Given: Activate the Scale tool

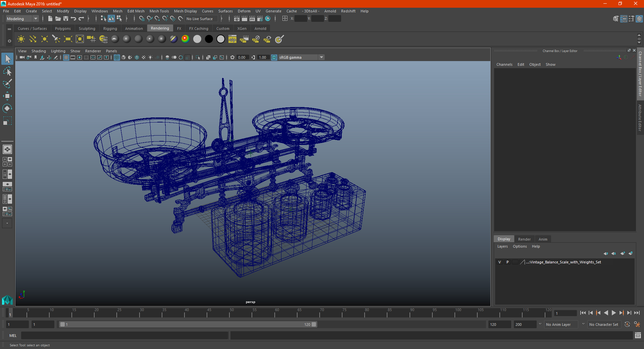Looking at the screenshot, I should [x=7, y=120].
